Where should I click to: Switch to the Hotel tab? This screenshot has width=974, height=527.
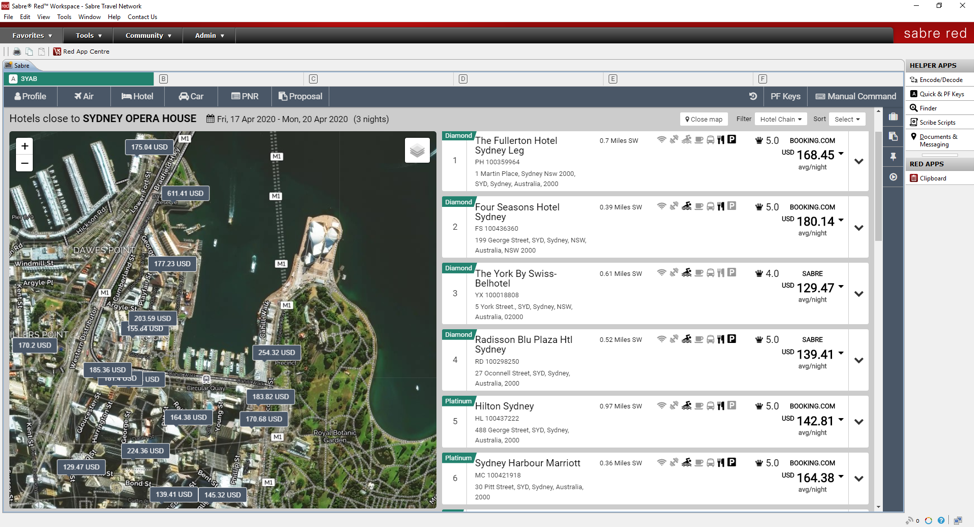pyautogui.click(x=137, y=96)
